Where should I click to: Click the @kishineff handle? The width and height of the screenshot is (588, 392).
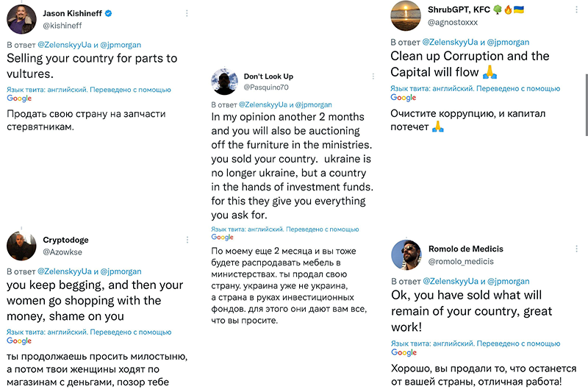click(62, 26)
